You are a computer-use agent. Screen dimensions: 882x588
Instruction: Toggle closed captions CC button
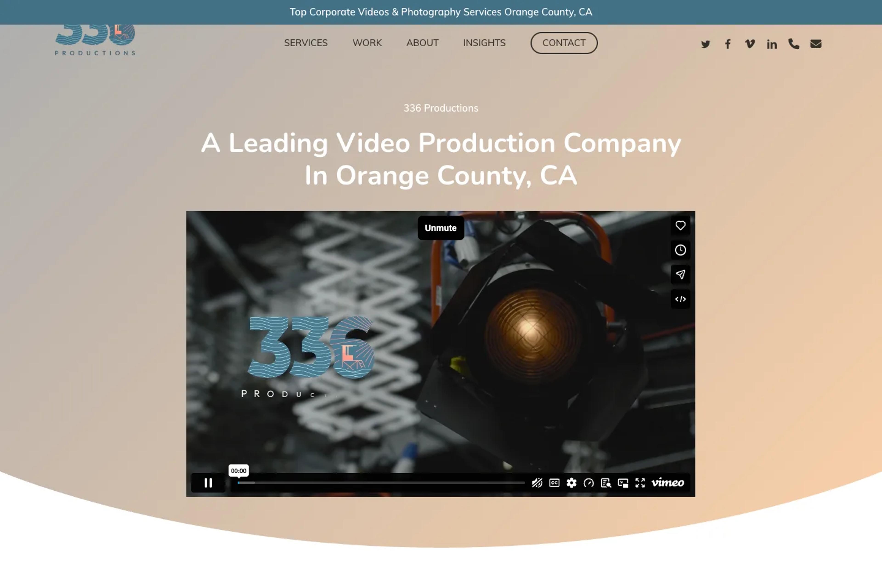click(x=554, y=483)
